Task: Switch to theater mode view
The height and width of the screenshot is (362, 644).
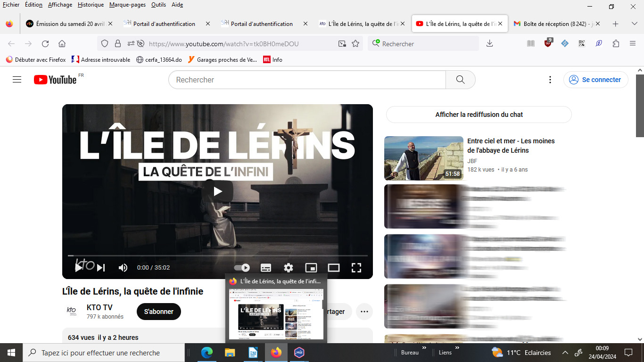Action: pyautogui.click(x=334, y=268)
